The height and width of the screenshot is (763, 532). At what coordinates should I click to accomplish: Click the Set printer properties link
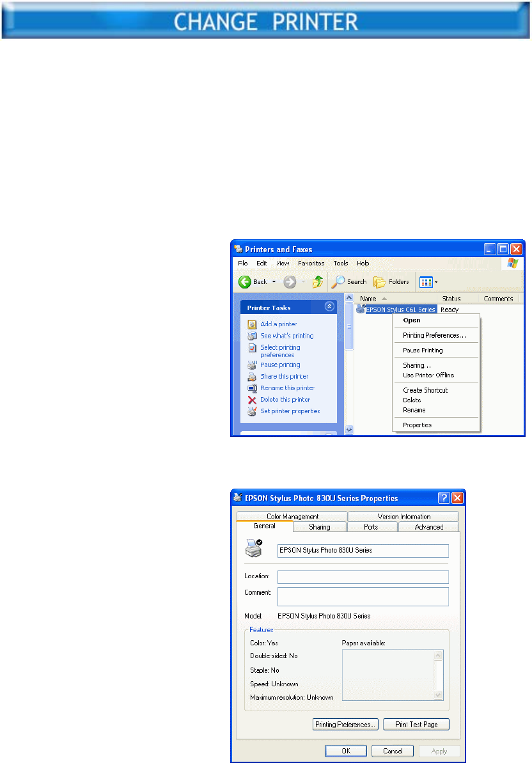point(290,411)
